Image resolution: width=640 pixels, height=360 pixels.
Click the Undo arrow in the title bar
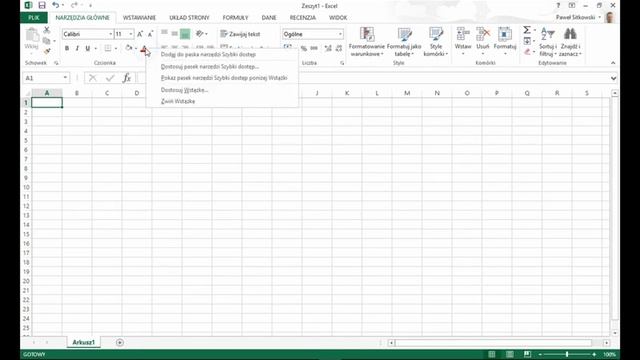tap(56, 5)
